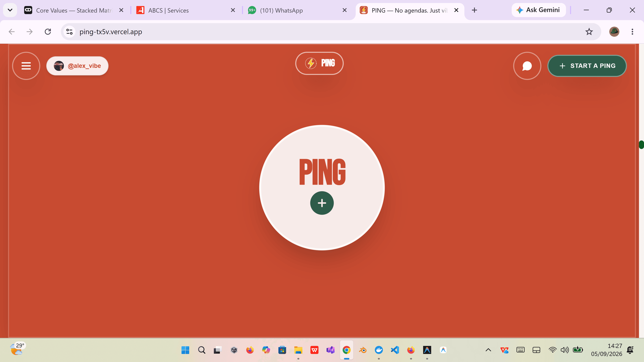The height and width of the screenshot is (362, 644).
Task: Click the page vertical scrollbar
Action: 641,145
